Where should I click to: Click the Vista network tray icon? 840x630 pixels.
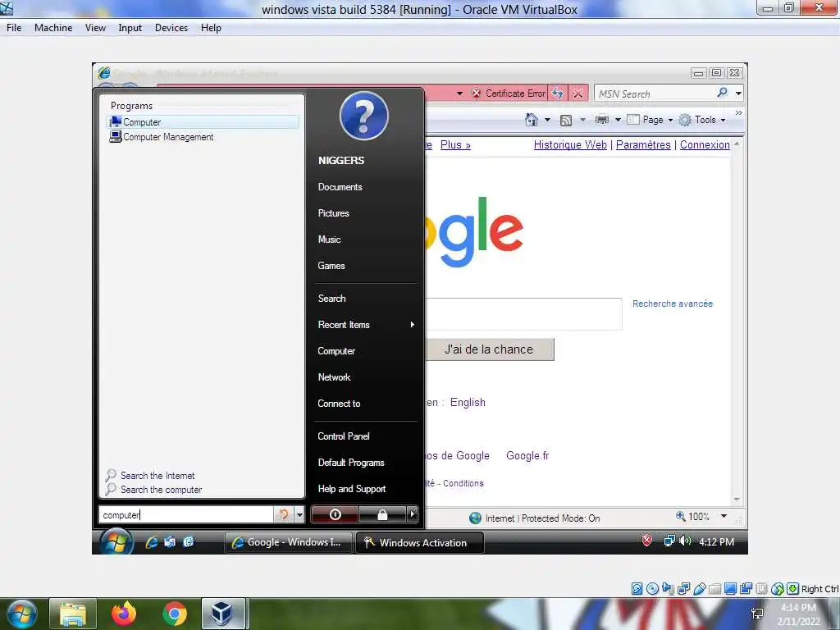point(669,541)
